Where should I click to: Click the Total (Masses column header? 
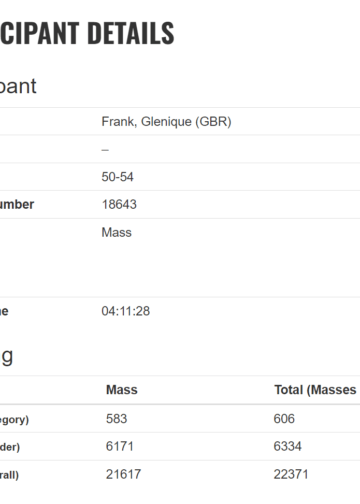(315, 390)
